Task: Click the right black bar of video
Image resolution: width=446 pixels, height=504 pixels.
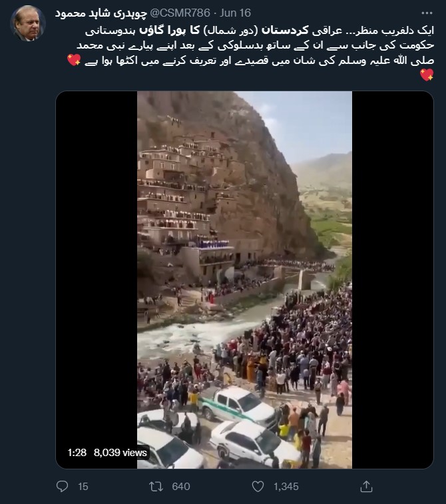Action: pos(393,280)
